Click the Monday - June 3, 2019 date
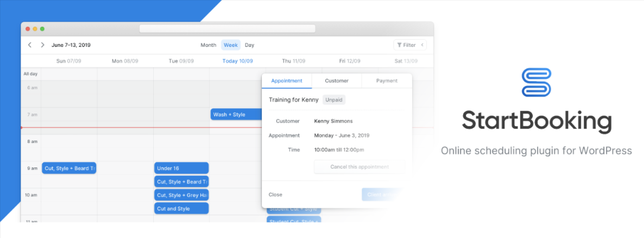Image resolution: width=644 pixels, height=238 pixels. coord(342,135)
